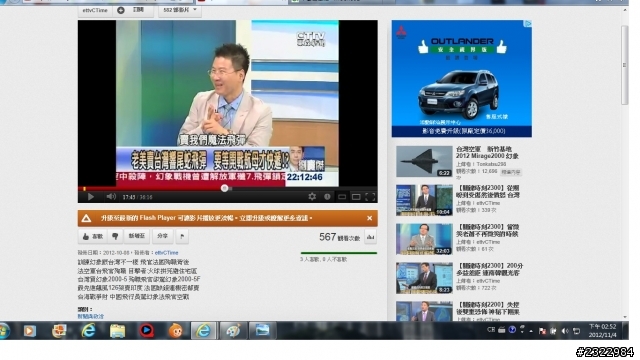
Task: Expand the 582 部影片 videos dropdown
Action: tap(180, 10)
